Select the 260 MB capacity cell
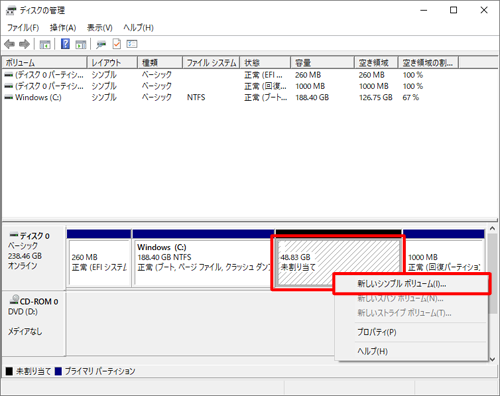The height and width of the screenshot is (396, 500). pos(308,75)
